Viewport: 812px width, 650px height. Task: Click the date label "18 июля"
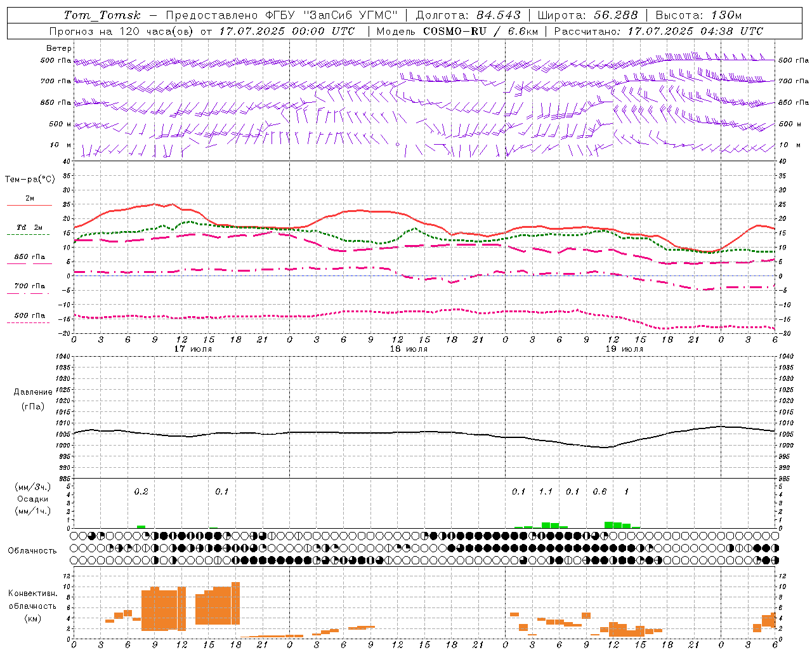pos(409,348)
